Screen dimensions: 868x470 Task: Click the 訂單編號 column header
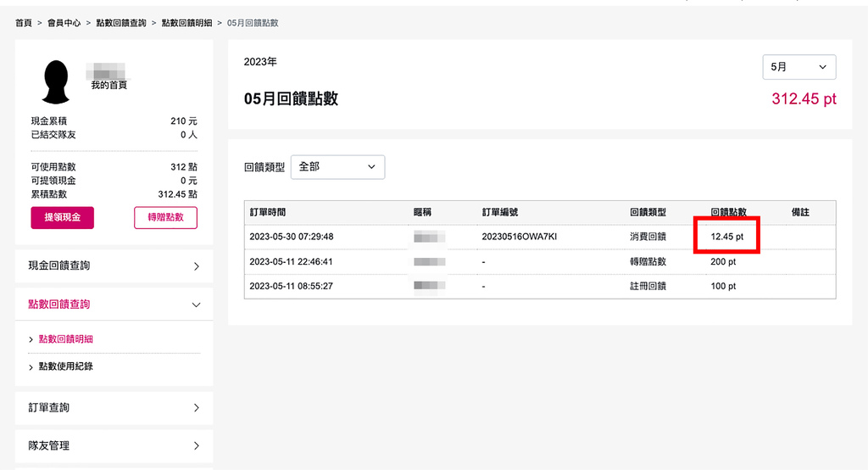pos(500,212)
